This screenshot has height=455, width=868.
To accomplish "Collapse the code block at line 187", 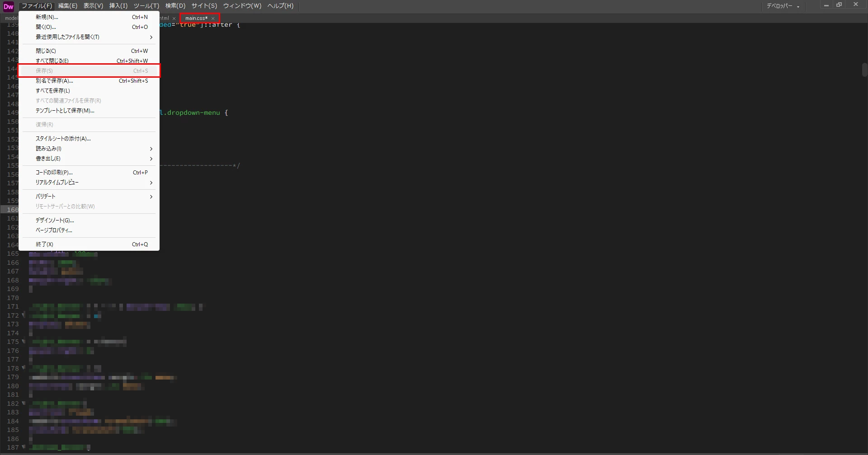I will 24,447.
